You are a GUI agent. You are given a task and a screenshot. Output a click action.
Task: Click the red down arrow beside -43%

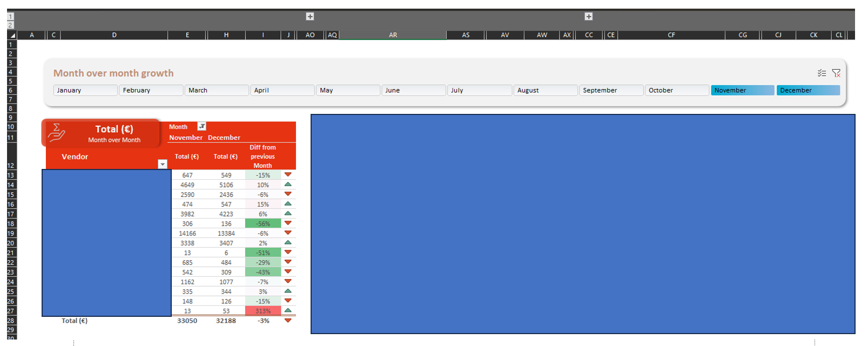[288, 272]
